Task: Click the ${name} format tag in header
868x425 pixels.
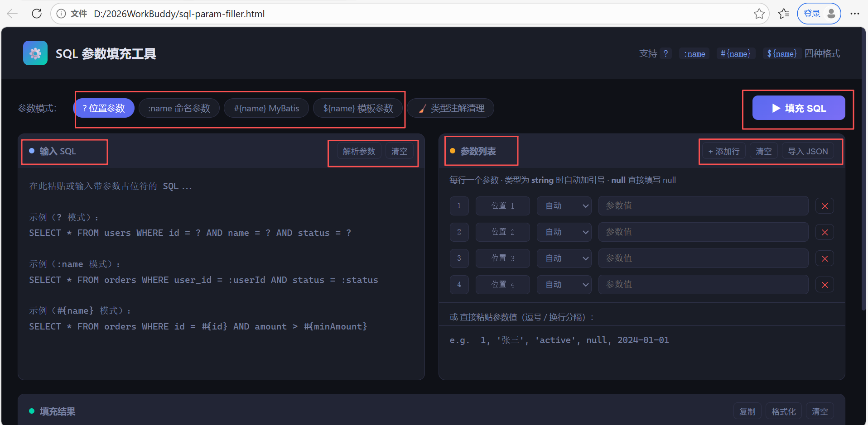Action: pyautogui.click(x=782, y=54)
